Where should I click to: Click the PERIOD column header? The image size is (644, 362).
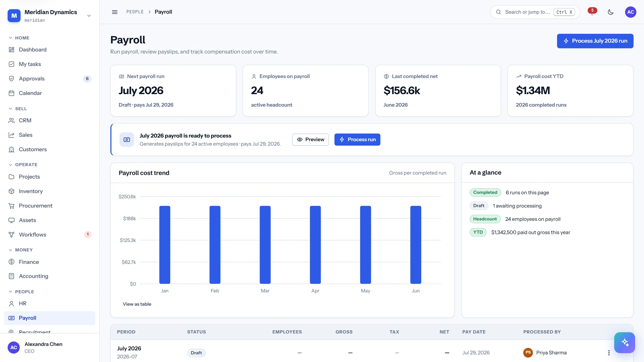[x=126, y=332]
